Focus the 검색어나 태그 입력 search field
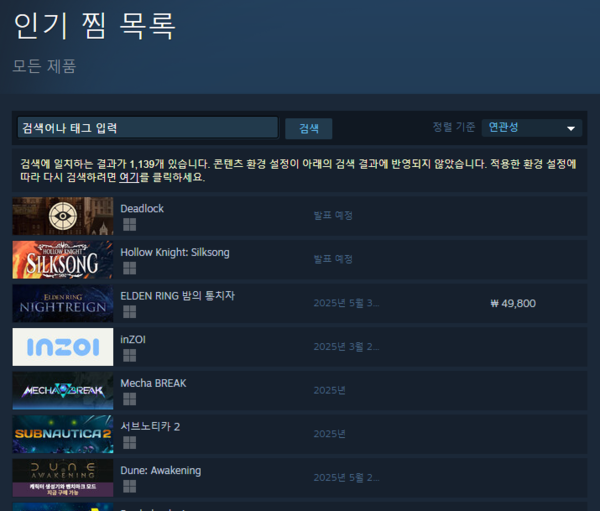The width and height of the screenshot is (600, 511). 148,127
